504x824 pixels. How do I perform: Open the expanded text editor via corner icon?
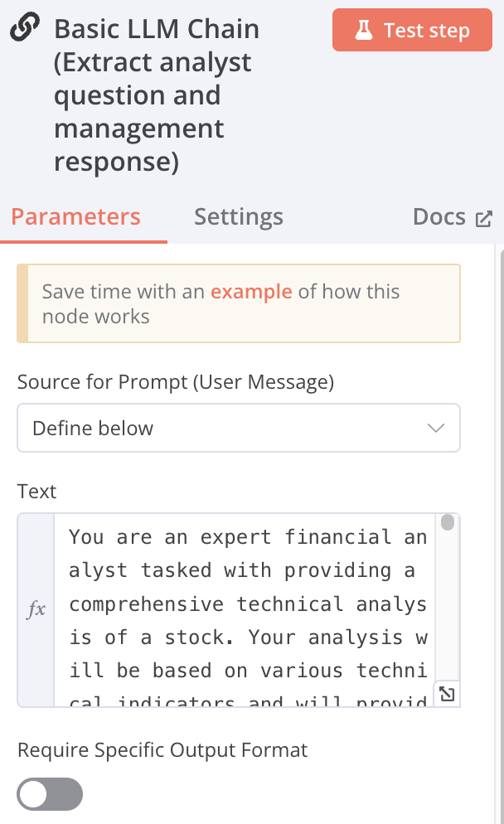(447, 694)
